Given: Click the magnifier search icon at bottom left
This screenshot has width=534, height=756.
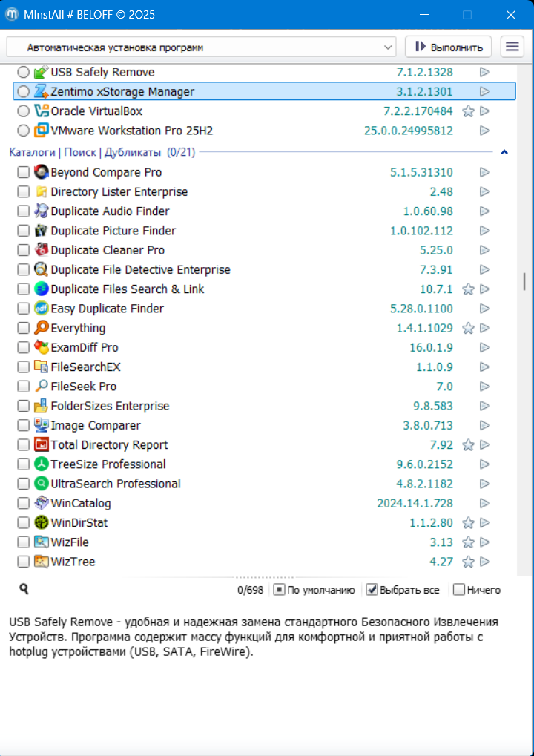Looking at the screenshot, I should click(24, 589).
